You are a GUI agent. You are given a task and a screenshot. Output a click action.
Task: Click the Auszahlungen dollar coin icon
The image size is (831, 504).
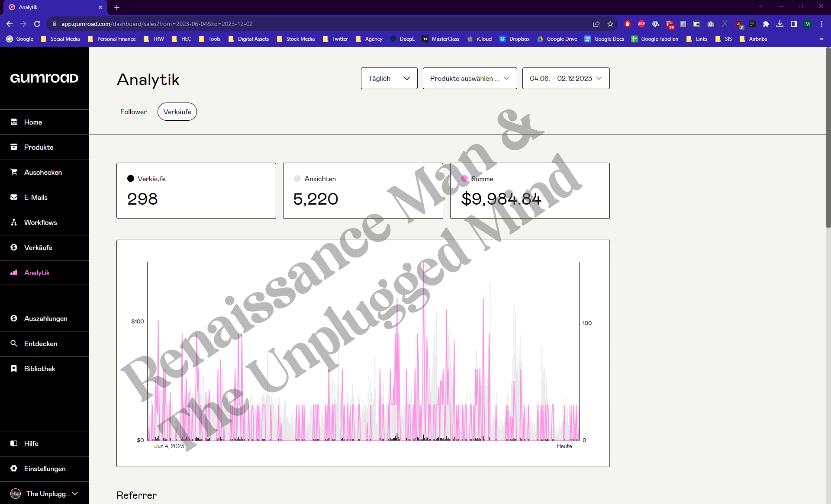point(14,318)
